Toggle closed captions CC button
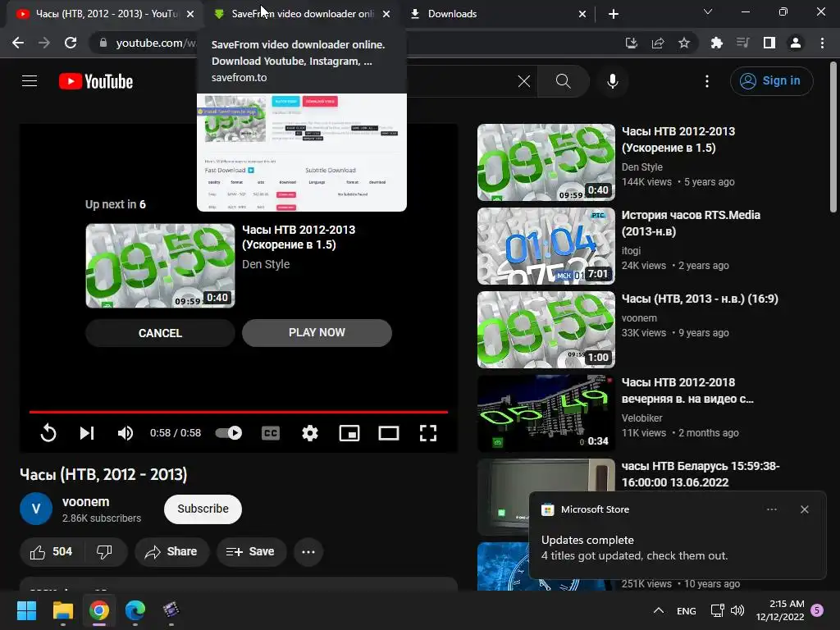840x630 pixels. click(271, 432)
